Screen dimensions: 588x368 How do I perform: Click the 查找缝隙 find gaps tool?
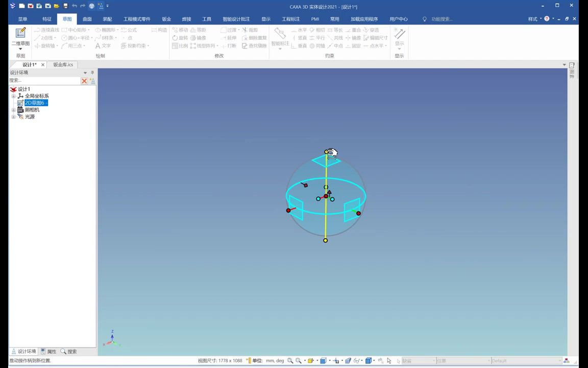254,46
